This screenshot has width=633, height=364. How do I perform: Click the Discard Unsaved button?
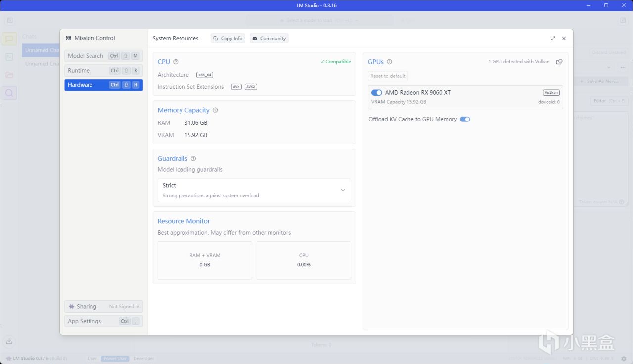pyautogui.click(x=609, y=52)
